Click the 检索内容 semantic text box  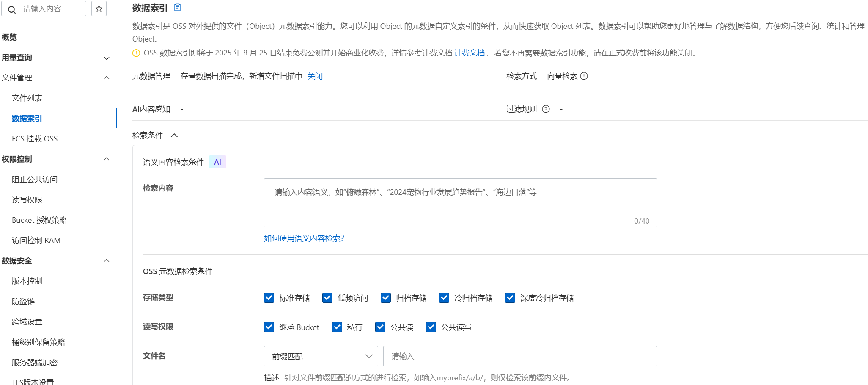(460, 203)
